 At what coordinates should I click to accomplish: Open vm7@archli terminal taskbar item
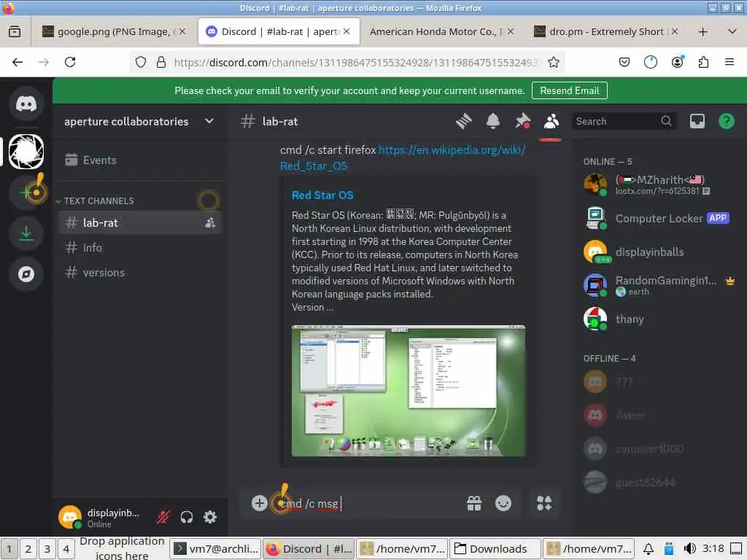click(x=216, y=549)
